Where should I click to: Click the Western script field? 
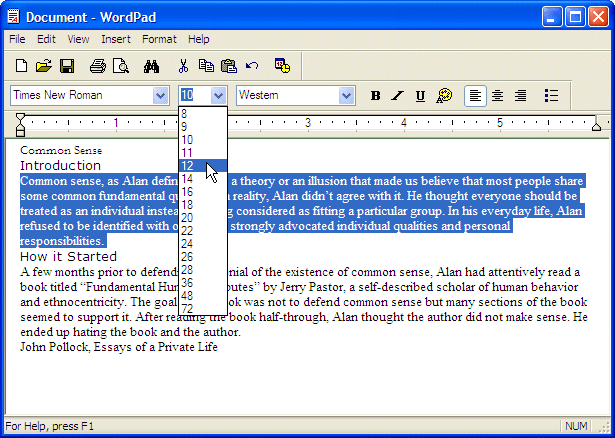(x=288, y=95)
